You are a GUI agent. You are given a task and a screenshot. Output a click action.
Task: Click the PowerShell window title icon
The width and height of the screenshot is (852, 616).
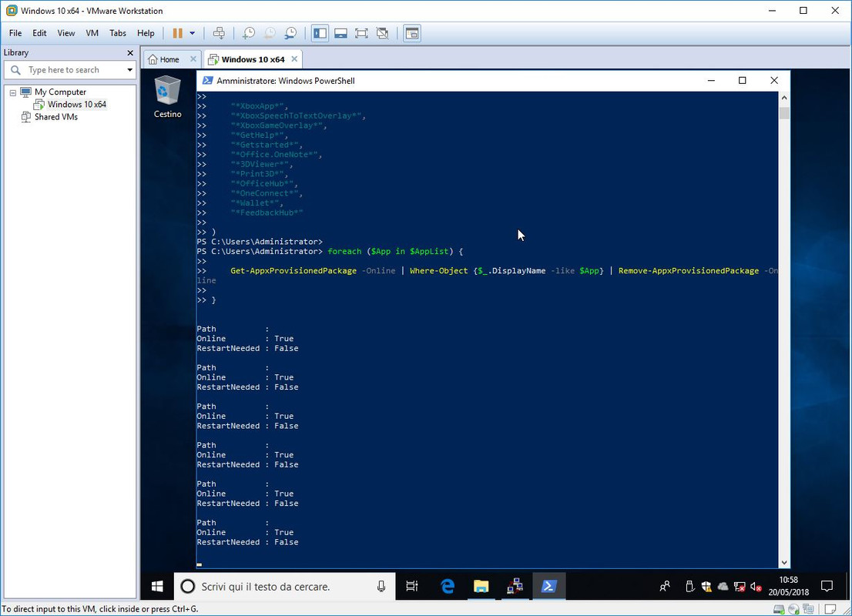pos(207,80)
